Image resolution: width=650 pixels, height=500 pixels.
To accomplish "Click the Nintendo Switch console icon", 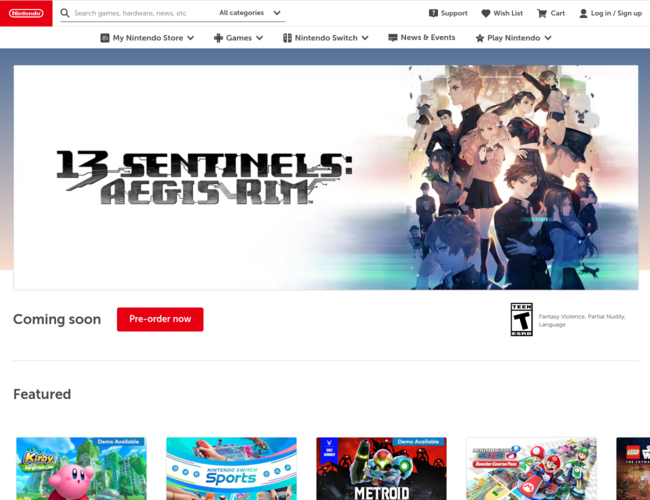I will [287, 38].
